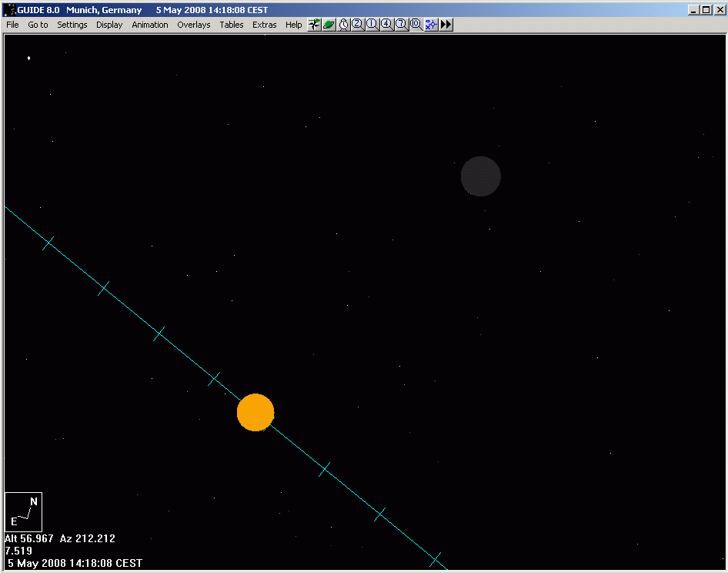Select zoom level 7 magnifier icon
The width and height of the screenshot is (728, 573).
[x=401, y=25]
